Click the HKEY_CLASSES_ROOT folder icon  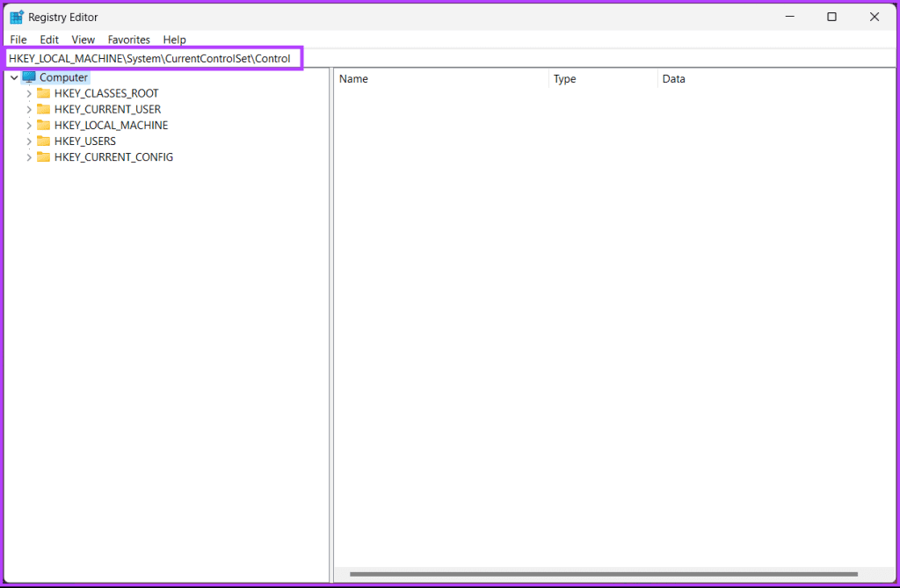[x=46, y=93]
